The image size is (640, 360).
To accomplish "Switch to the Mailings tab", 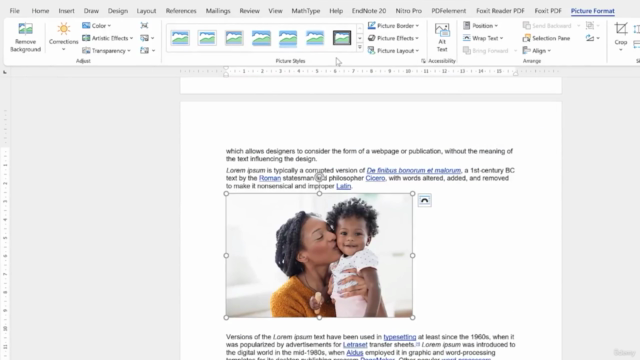I will (x=218, y=11).
